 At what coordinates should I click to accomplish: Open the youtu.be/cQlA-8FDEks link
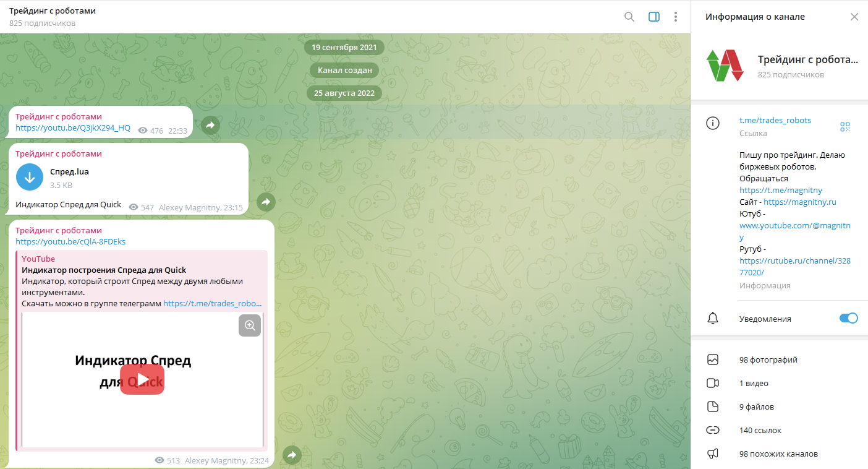point(70,241)
